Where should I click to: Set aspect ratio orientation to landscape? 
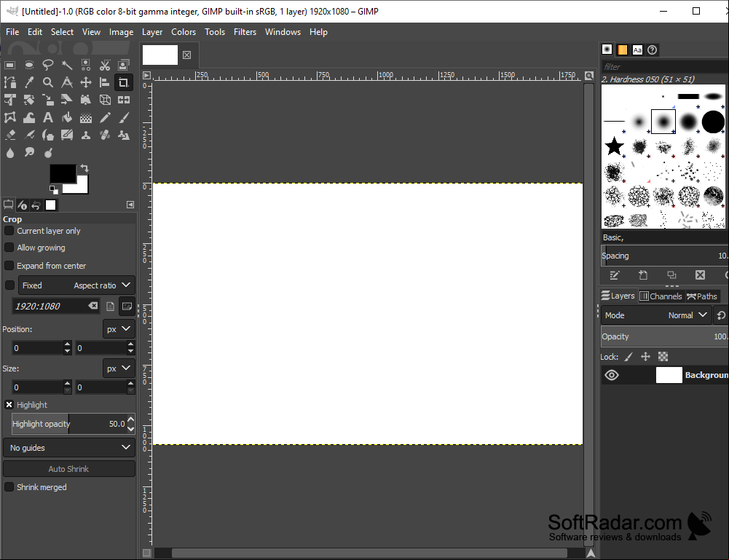click(127, 307)
